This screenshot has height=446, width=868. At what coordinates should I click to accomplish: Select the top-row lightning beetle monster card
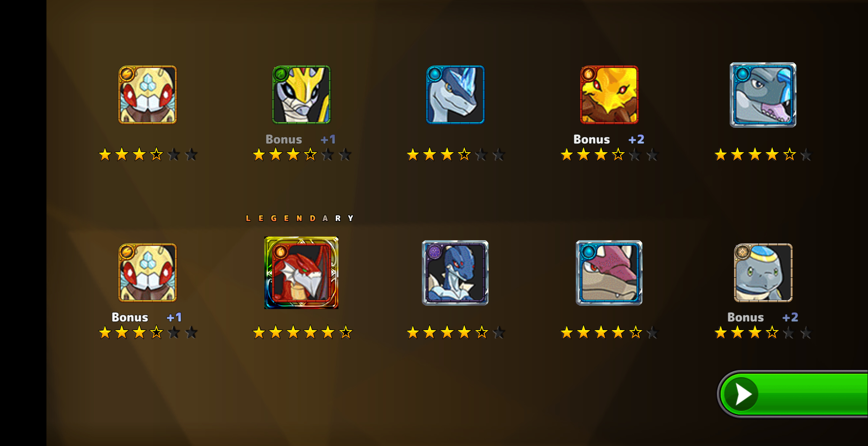147,95
